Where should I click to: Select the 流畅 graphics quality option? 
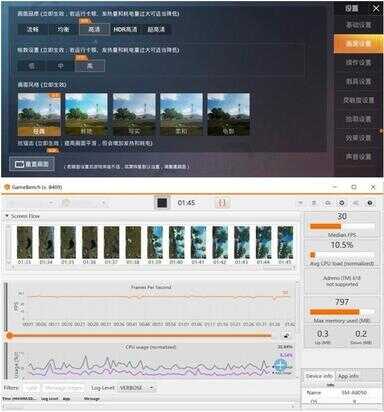pos(32,29)
